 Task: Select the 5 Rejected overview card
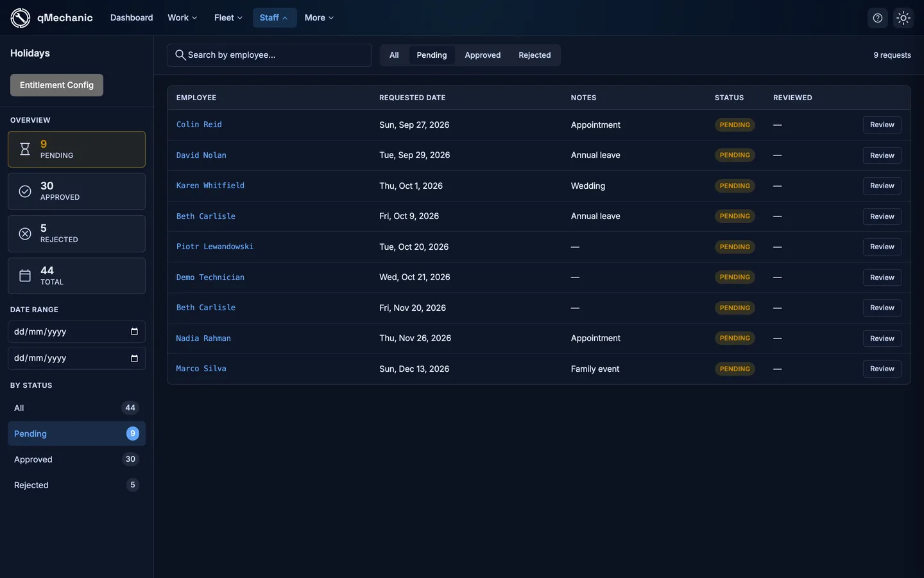coord(76,234)
